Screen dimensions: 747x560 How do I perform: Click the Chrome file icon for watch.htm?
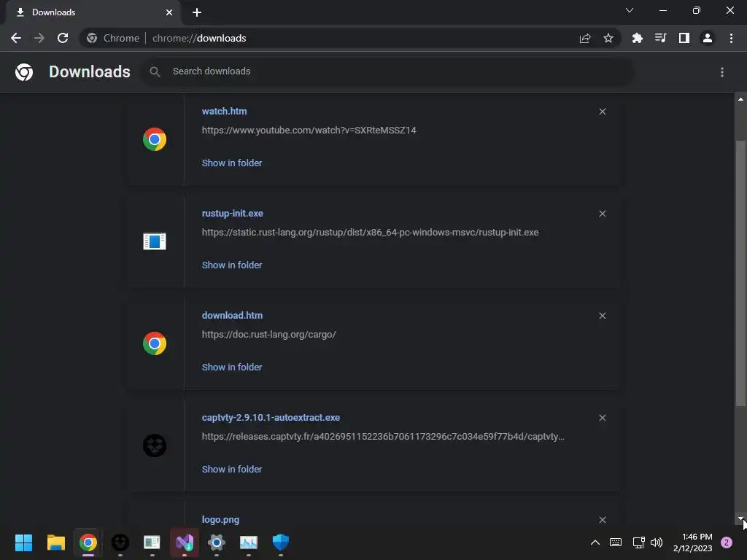point(155,139)
